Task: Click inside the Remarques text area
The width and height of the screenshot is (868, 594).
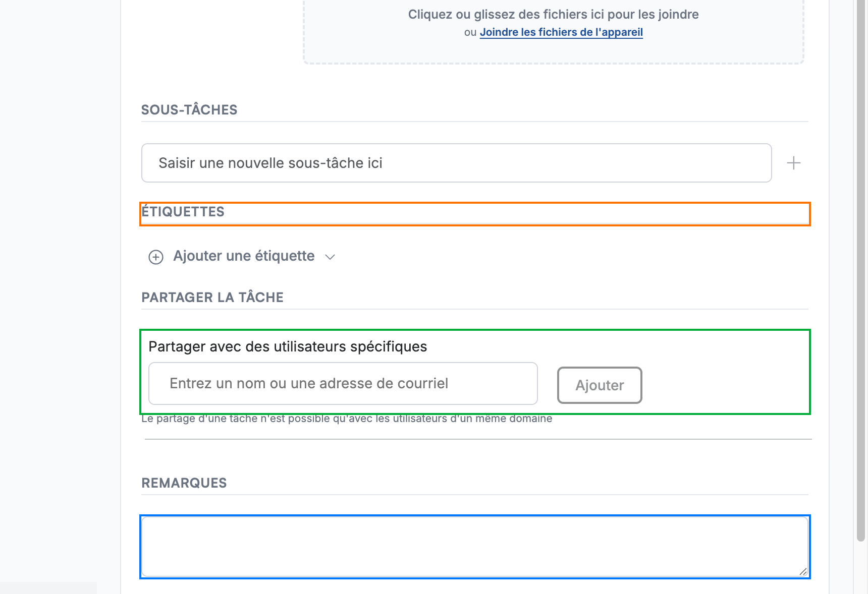Action: pyautogui.click(x=474, y=547)
